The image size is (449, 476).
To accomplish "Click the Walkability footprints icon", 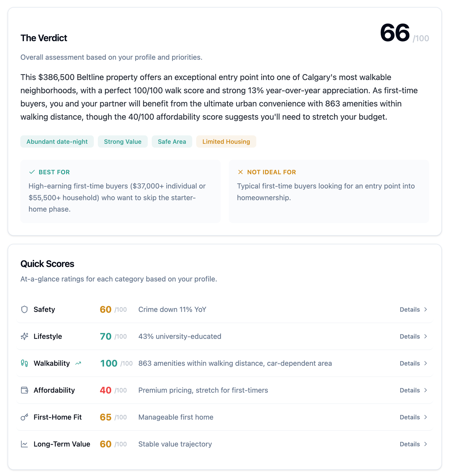I will tap(25, 363).
